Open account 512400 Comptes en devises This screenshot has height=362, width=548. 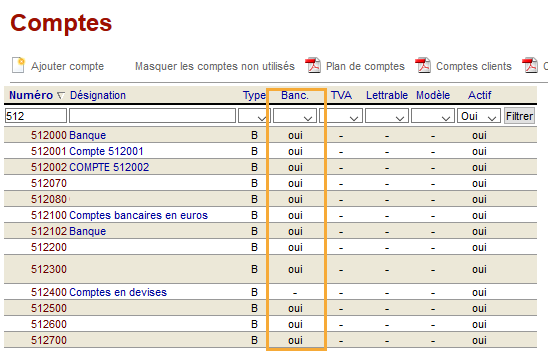coord(99,292)
